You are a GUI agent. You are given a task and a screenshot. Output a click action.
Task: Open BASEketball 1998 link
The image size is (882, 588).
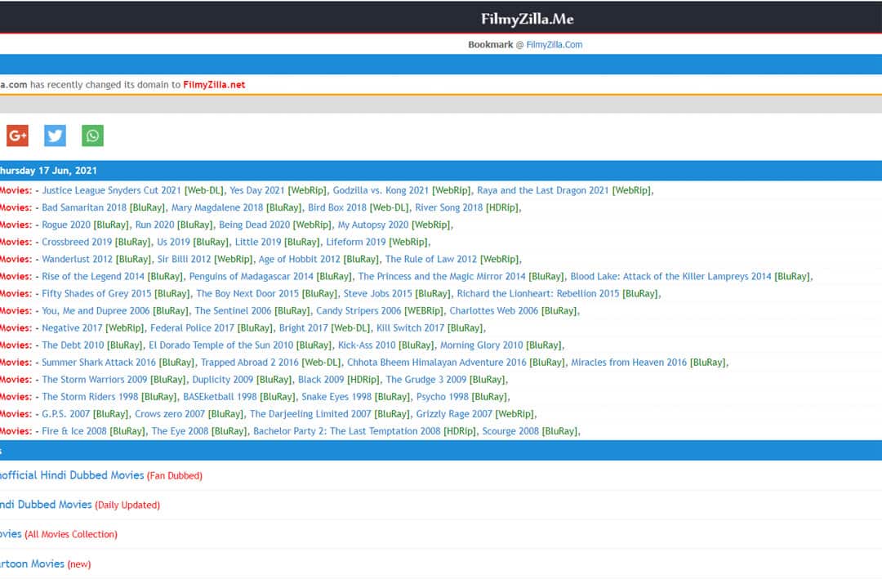[220, 397]
